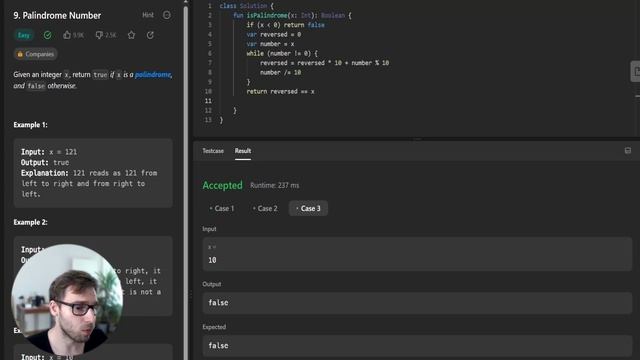The image size is (640, 360).
Task: Click the green solved checkmark icon
Action: (48, 35)
